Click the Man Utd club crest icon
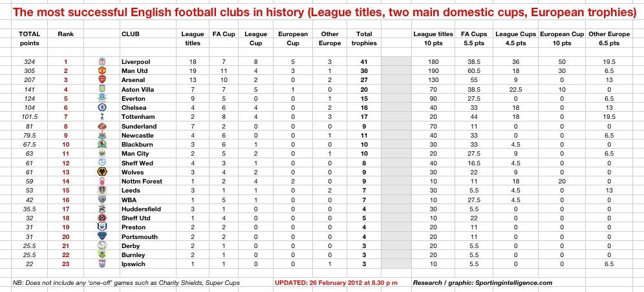This screenshot has height=292, width=644. pyautogui.click(x=102, y=70)
